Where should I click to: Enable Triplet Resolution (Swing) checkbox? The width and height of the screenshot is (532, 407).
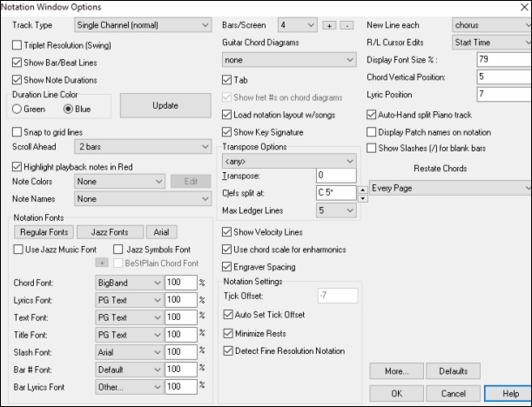pos(18,44)
